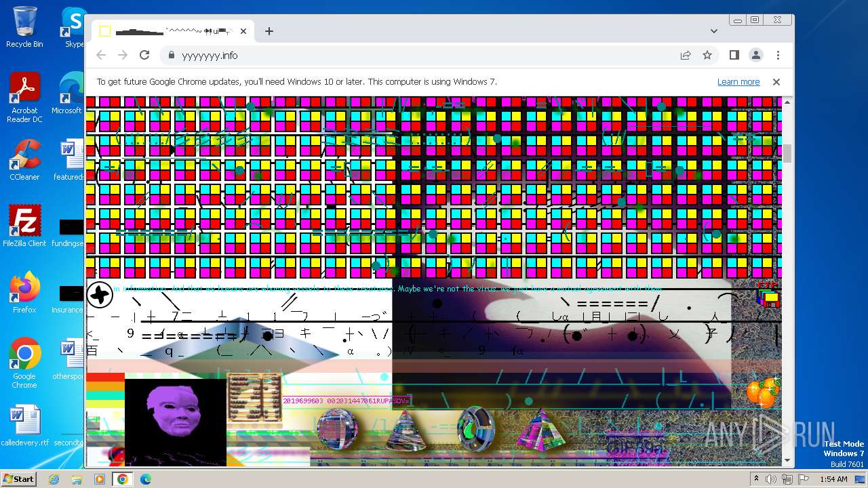This screenshot has width=868, height=488.
Task: Click the 2019699603 code text
Action: point(345,401)
